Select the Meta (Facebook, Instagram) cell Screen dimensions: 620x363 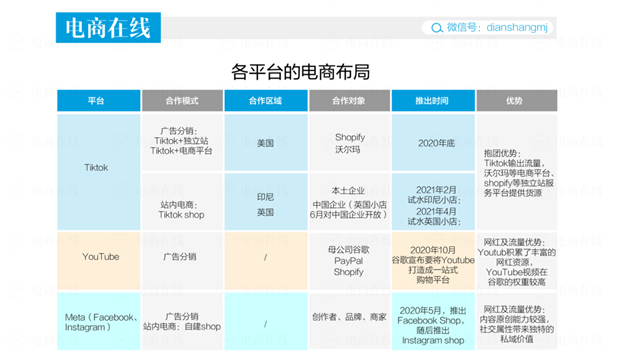click(x=98, y=321)
